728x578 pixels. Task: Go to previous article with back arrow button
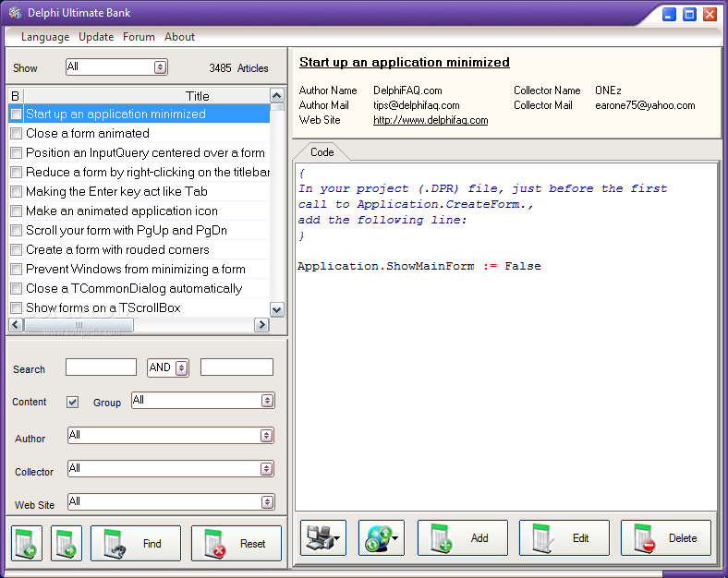pyautogui.click(x=27, y=543)
